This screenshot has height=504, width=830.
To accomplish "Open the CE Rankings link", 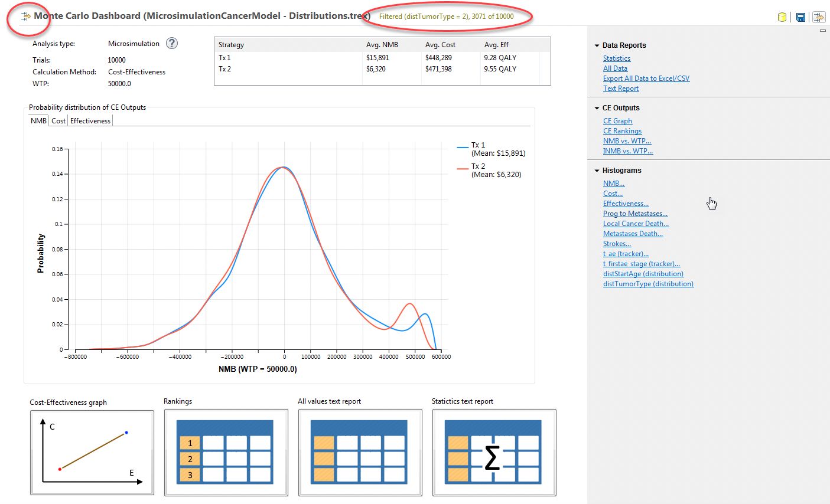I will click(622, 131).
